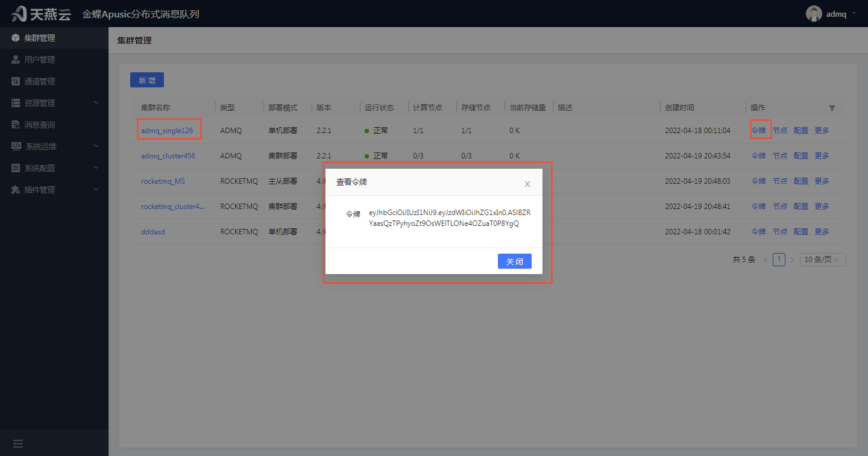Click the 新增 button
This screenshot has height=456, width=868.
point(147,80)
